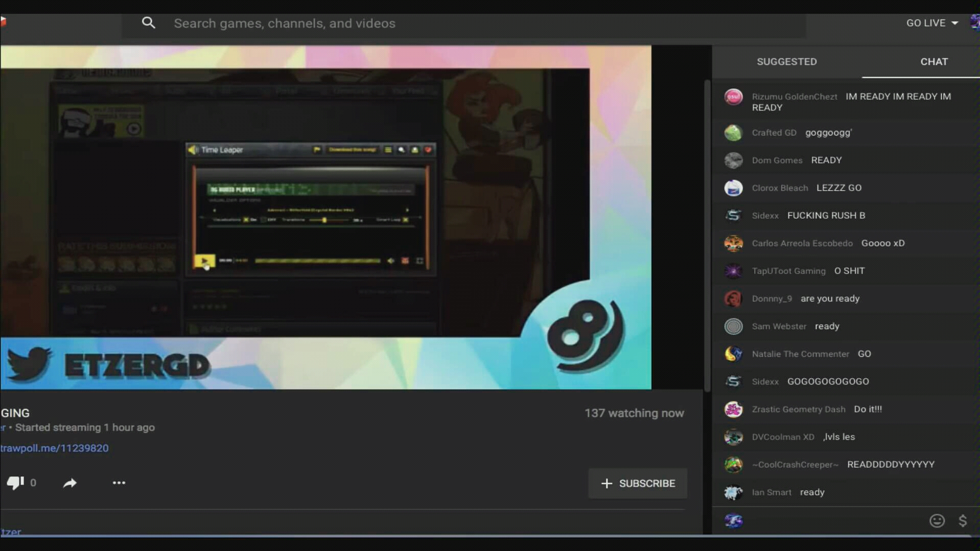Click the '137 watching now' viewer count
The width and height of the screenshot is (980, 551).
click(634, 413)
